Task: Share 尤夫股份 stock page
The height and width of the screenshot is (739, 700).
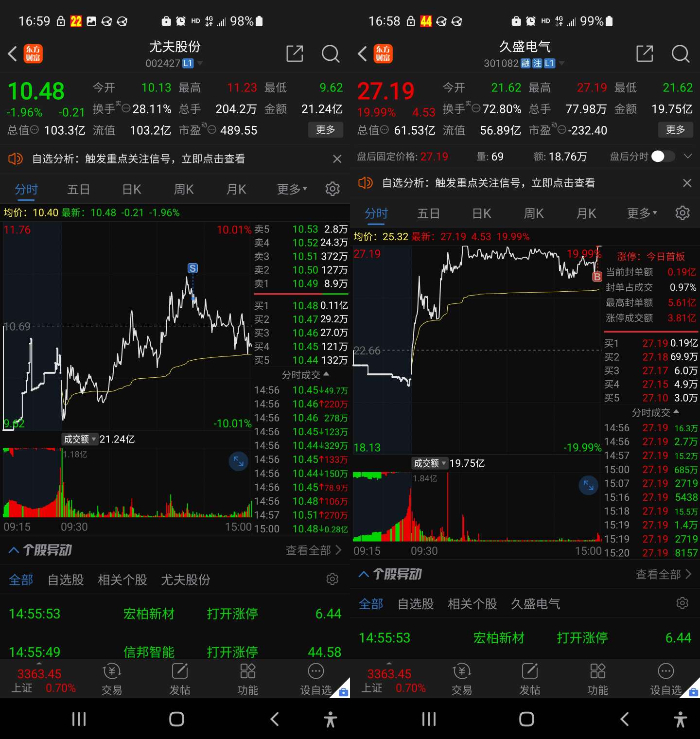Action: click(295, 53)
